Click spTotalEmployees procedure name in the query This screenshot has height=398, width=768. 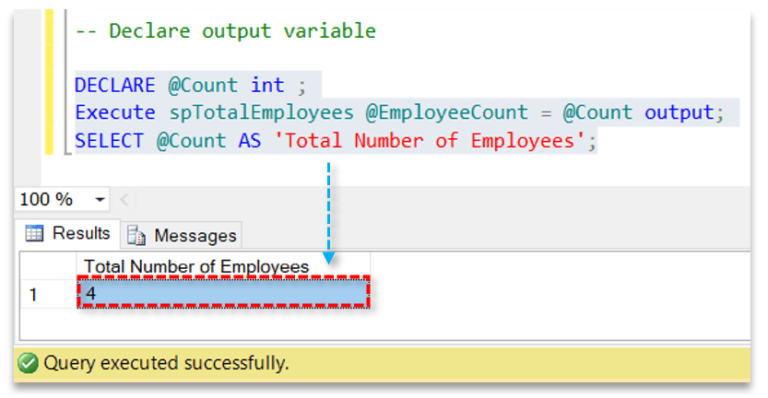(x=261, y=113)
